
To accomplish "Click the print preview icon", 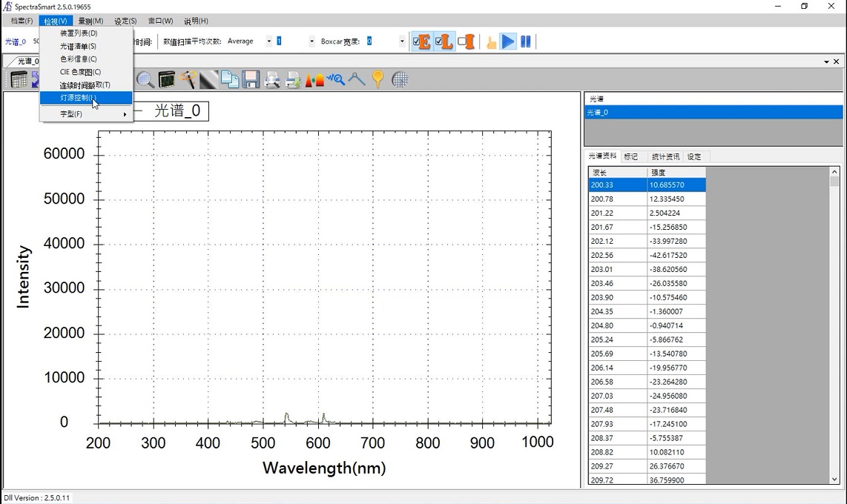I will click(271, 80).
